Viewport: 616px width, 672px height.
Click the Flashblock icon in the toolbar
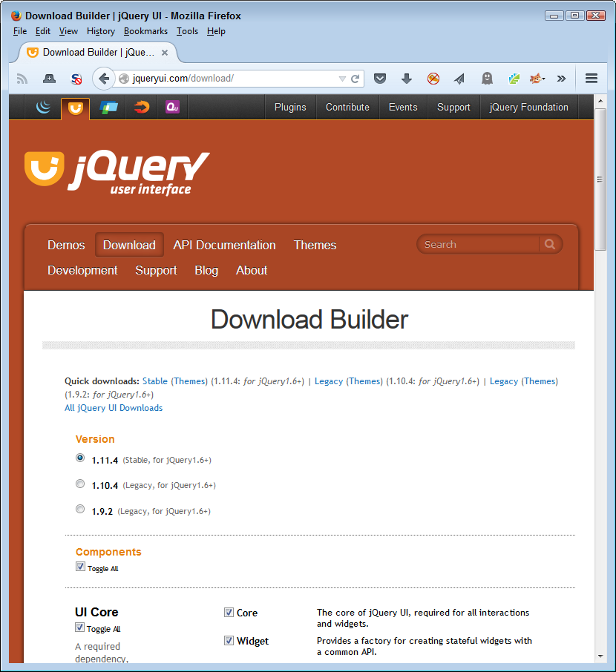pos(433,78)
